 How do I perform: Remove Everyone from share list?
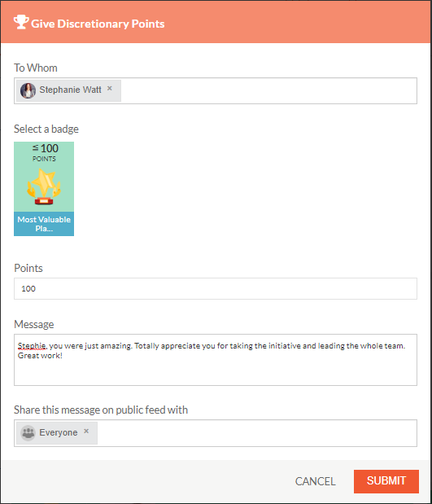click(x=86, y=432)
